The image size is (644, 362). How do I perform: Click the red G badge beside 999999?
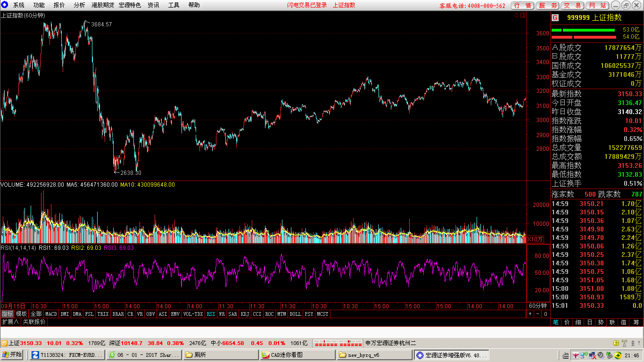click(555, 18)
